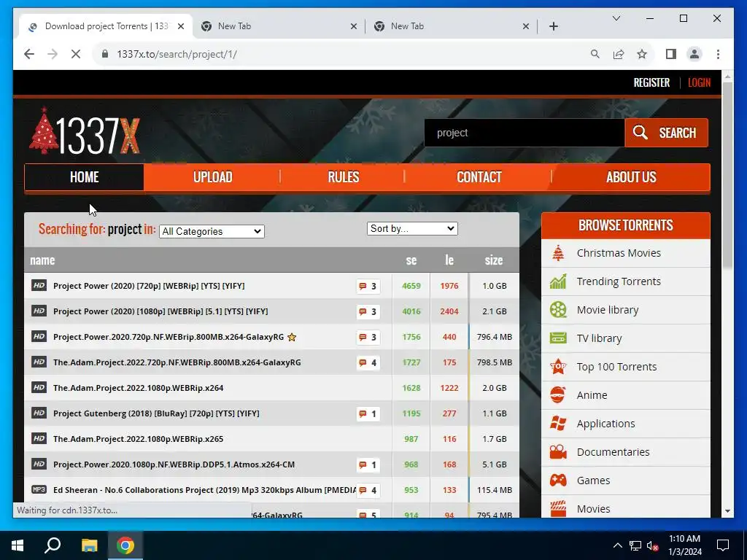Open the CONTACT menu item
Image resolution: width=747 pixels, height=560 pixels.
[x=479, y=177]
